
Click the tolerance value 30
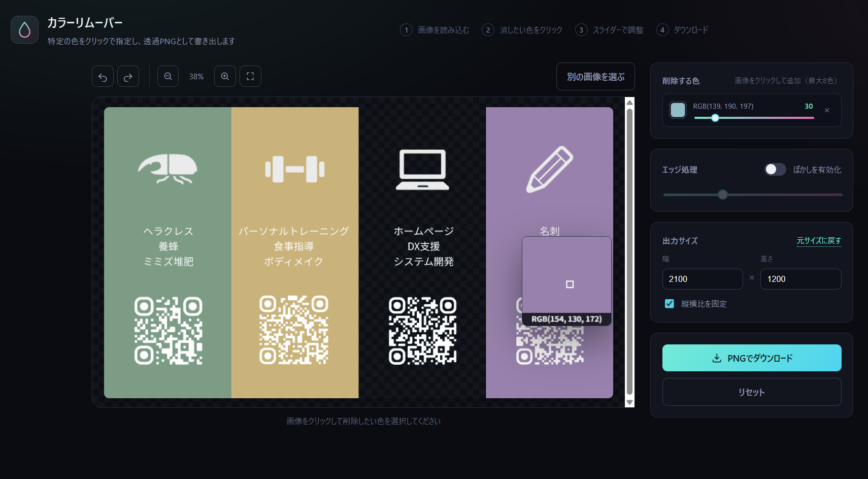(809, 106)
